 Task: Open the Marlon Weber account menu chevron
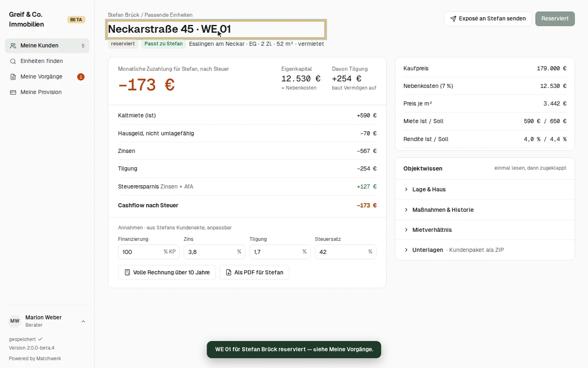pyautogui.click(x=83, y=321)
